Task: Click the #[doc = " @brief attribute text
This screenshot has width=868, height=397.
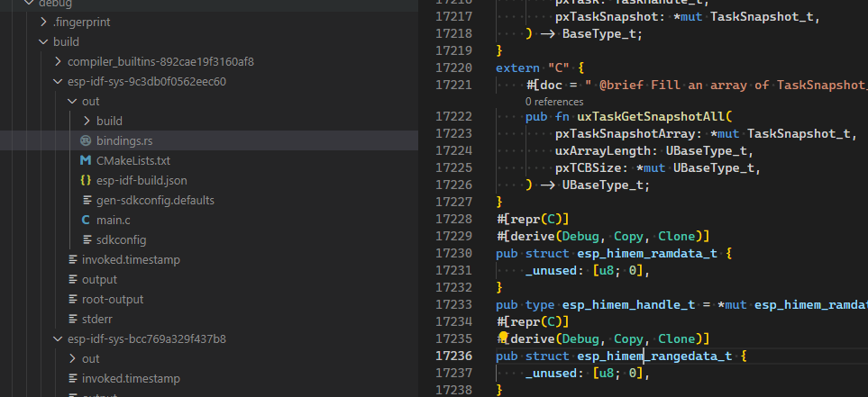Action: click(587, 86)
